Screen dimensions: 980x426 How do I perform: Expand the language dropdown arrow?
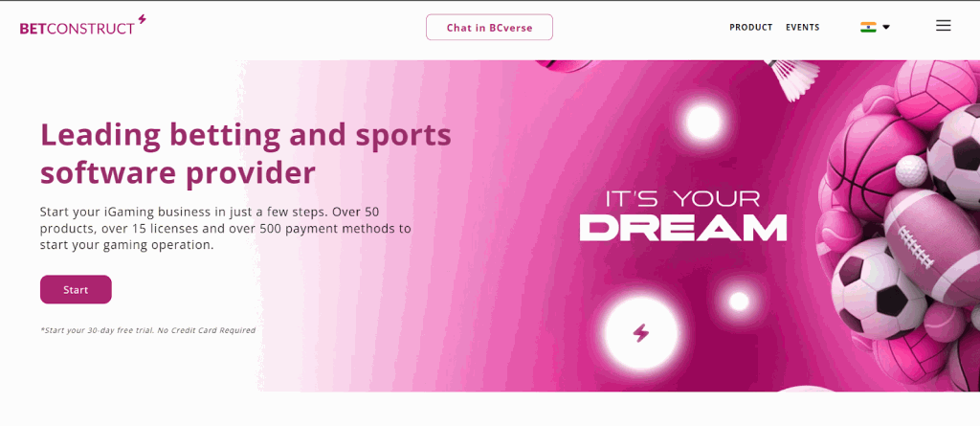pos(886,27)
